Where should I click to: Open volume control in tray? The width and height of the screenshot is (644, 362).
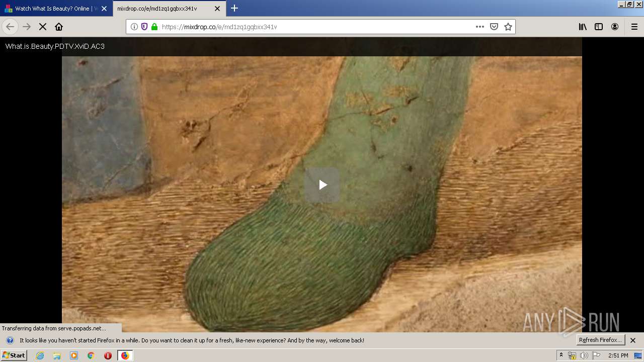pyautogui.click(x=584, y=355)
